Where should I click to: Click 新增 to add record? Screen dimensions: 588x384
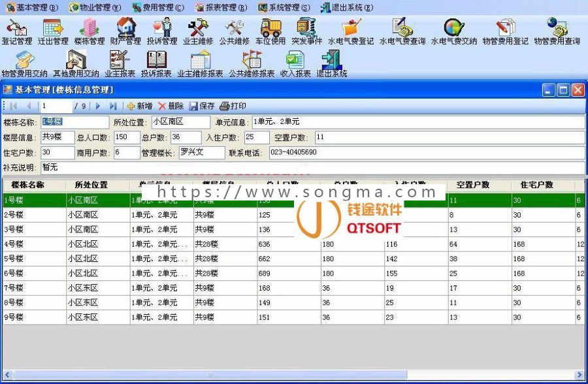(140, 106)
